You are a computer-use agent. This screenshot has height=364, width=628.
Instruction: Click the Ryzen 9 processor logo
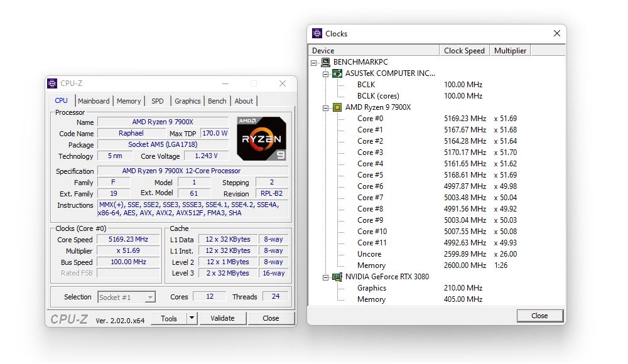click(261, 139)
